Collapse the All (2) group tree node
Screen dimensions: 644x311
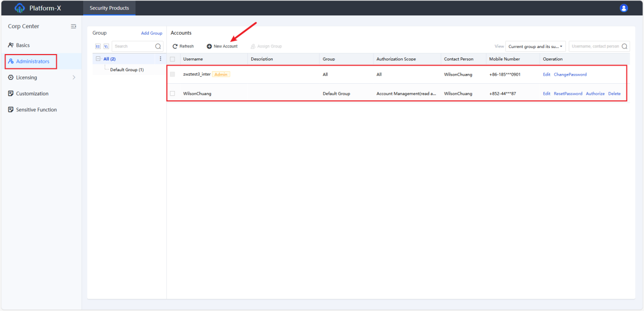click(98, 59)
